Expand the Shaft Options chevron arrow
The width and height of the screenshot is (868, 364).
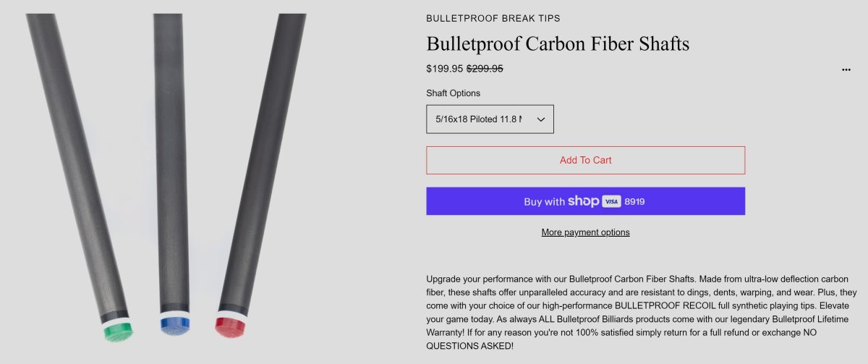(541, 119)
